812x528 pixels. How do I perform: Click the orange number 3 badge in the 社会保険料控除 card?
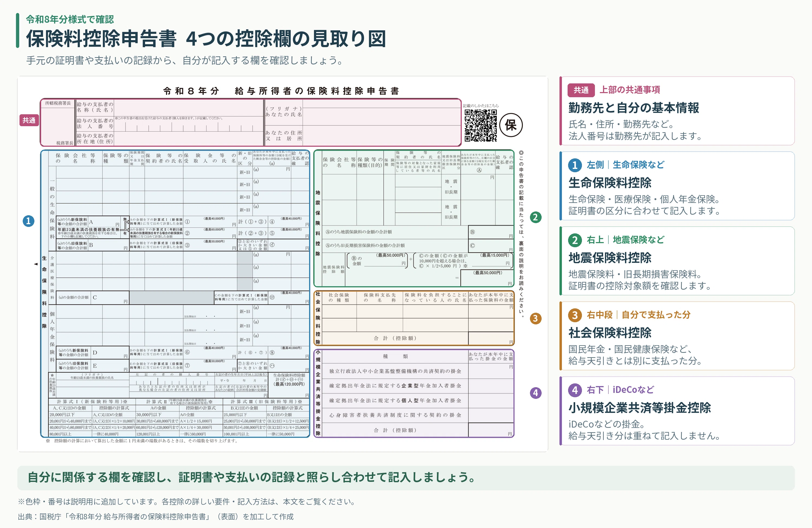[x=575, y=315]
